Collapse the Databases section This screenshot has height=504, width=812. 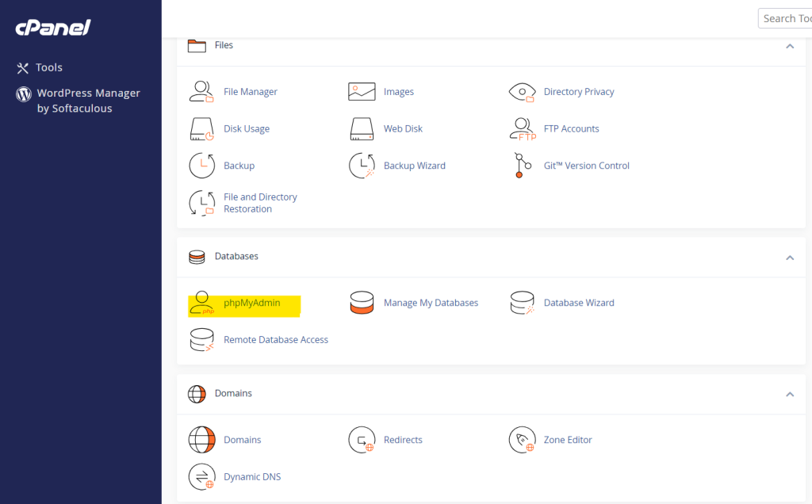coord(790,258)
